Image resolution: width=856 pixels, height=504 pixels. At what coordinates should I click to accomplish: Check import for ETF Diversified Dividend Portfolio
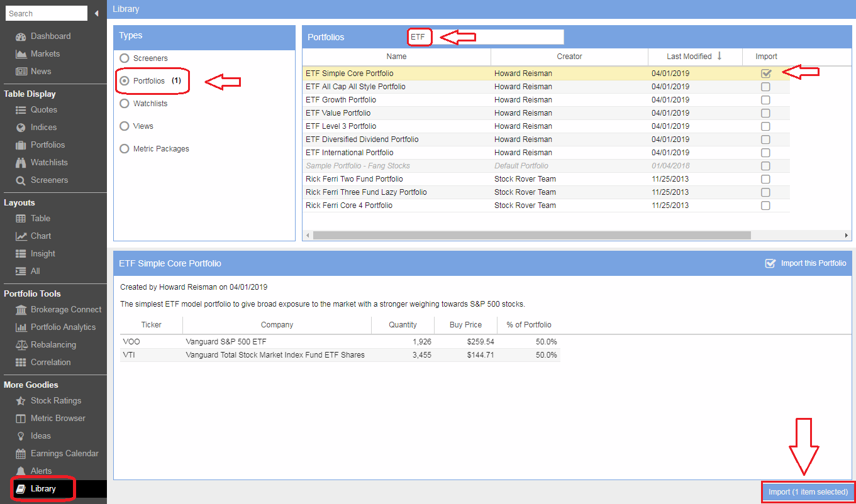pyautogui.click(x=765, y=140)
